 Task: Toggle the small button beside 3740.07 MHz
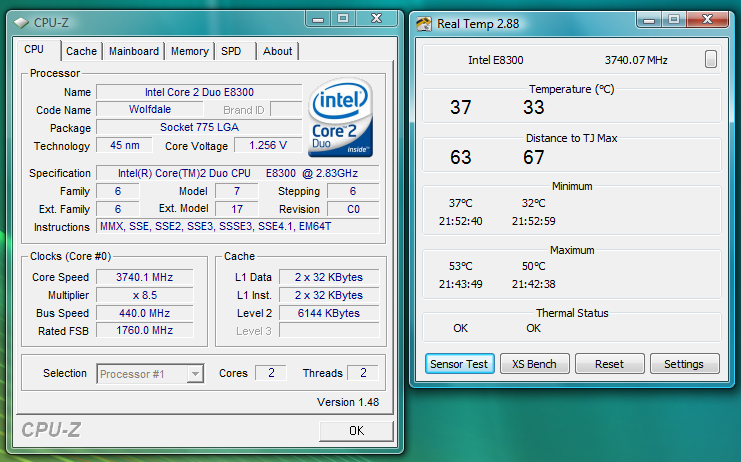coord(710,60)
